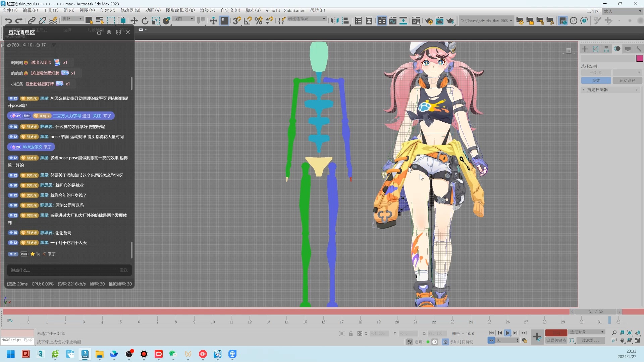The image size is (644, 362).
Task: Open WeChat from the Windows taskbar
Action: tap(173, 354)
